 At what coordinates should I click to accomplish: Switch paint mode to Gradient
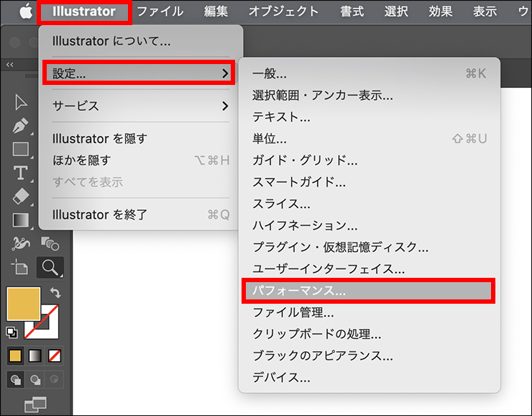(35, 356)
